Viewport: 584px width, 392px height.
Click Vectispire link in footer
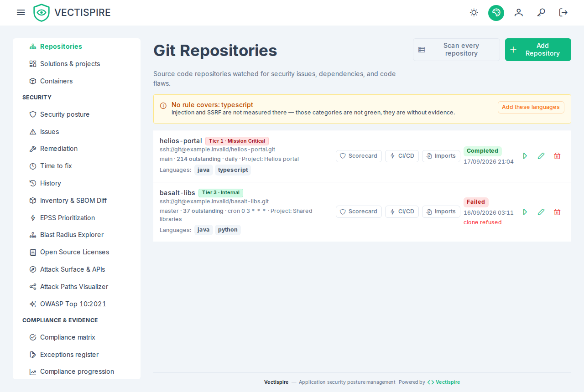443,382
